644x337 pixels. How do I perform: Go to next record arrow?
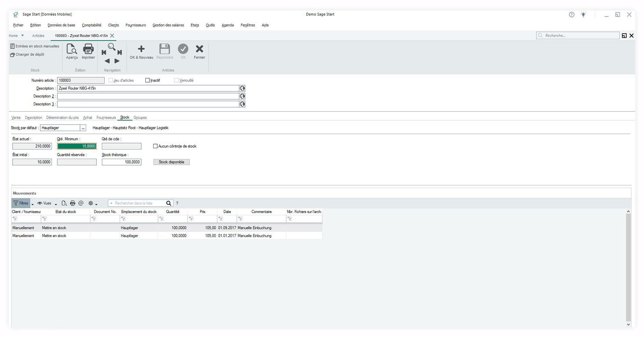coord(117,61)
